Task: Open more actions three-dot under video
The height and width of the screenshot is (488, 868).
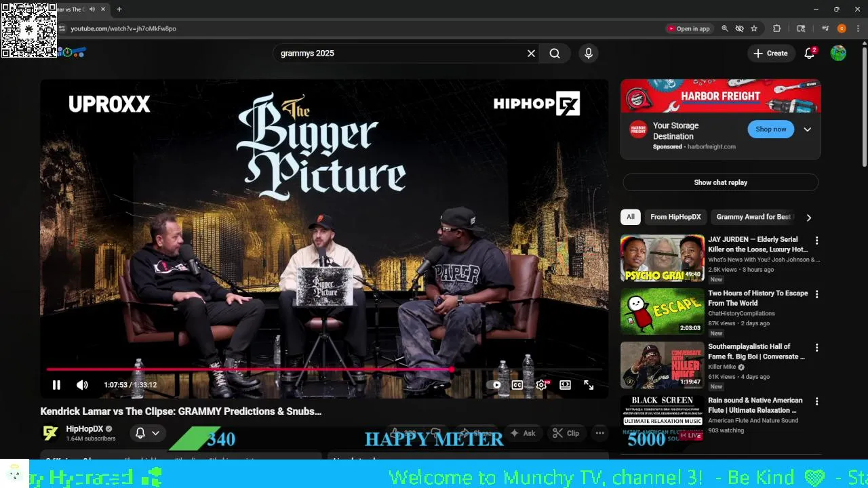Action: 599,433
